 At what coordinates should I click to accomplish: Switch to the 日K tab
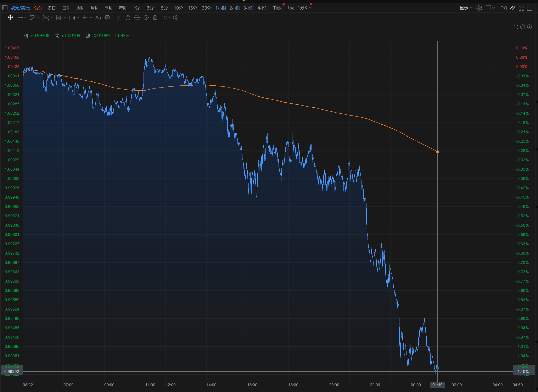[66, 8]
